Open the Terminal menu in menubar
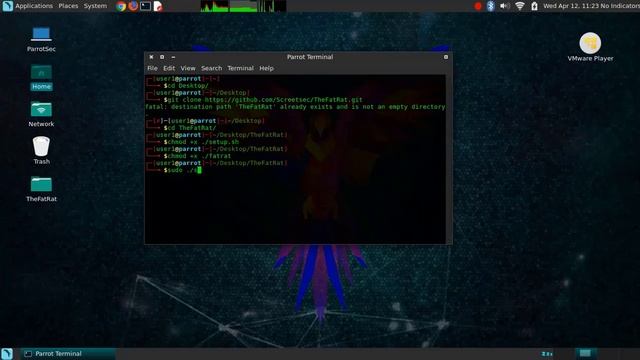This screenshot has width=640, height=360. (240, 68)
